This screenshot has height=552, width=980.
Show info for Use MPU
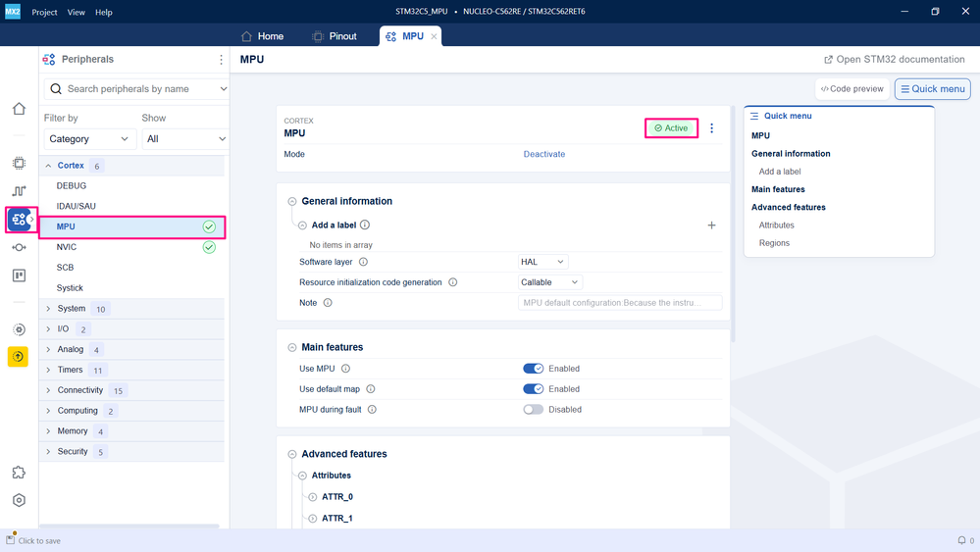pyautogui.click(x=345, y=369)
